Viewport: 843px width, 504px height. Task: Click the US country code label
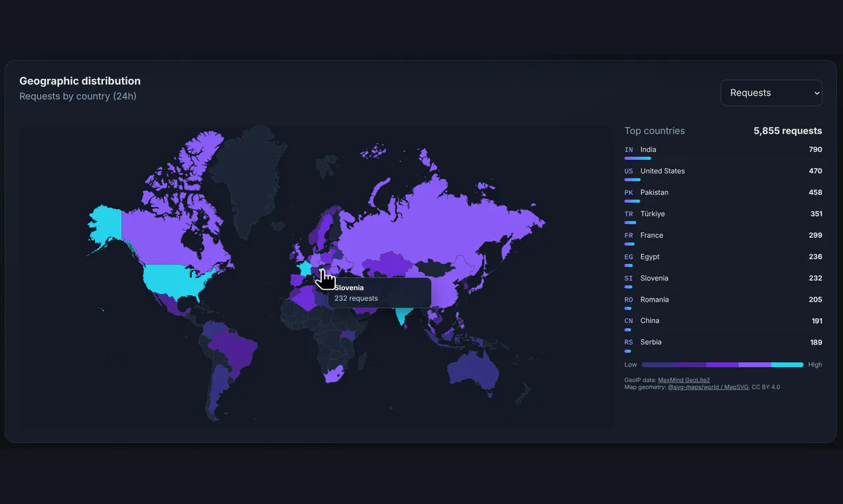(629, 171)
